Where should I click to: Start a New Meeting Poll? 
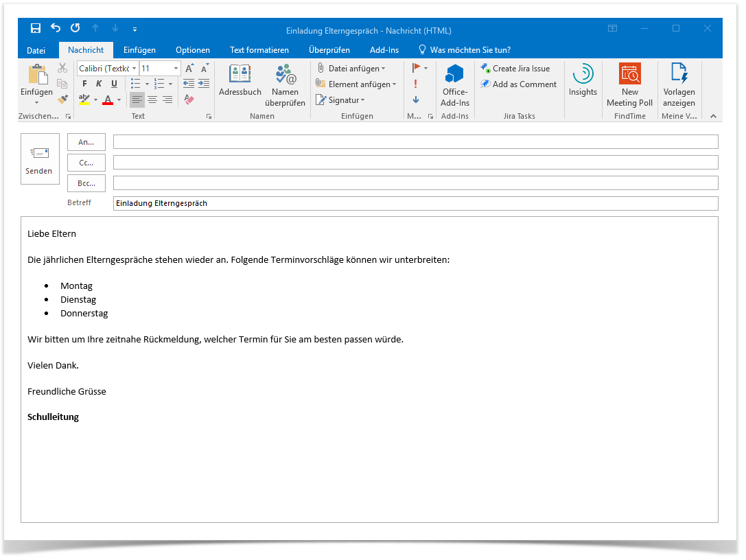coord(630,86)
